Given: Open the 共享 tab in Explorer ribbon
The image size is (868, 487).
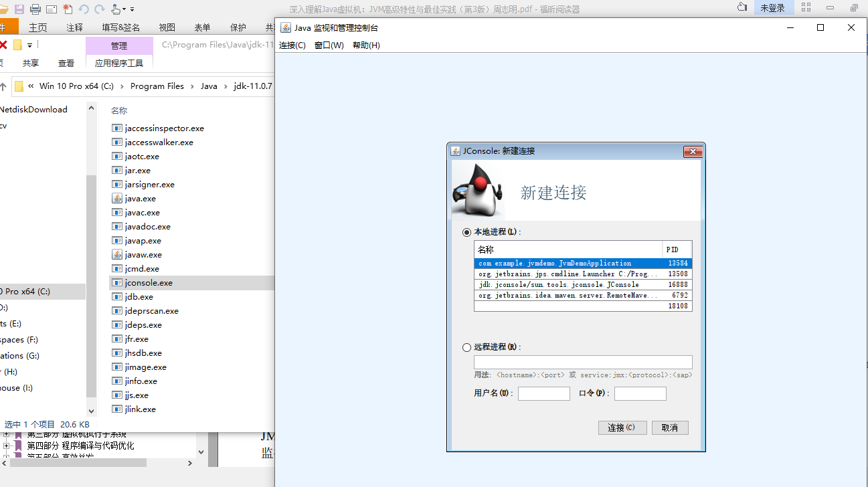Looking at the screenshot, I should point(31,63).
